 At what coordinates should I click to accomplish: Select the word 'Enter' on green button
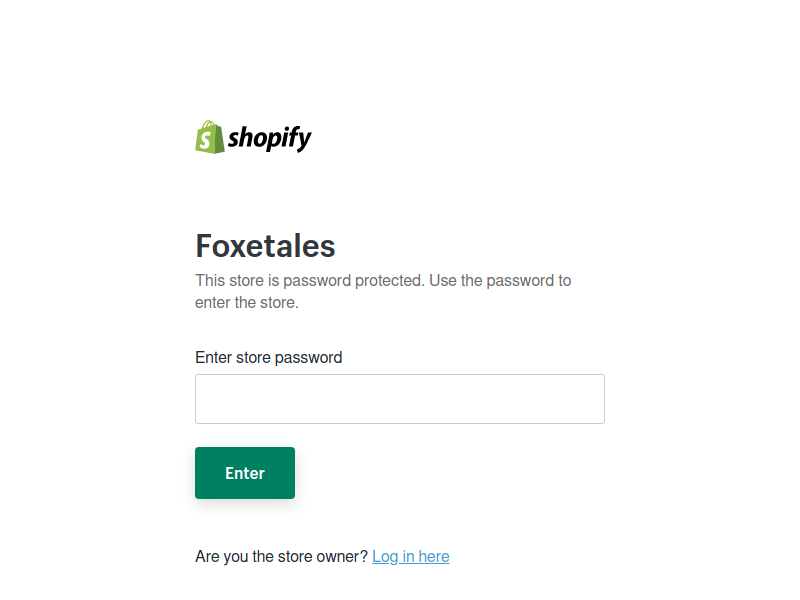pyautogui.click(x=245, y=473)
